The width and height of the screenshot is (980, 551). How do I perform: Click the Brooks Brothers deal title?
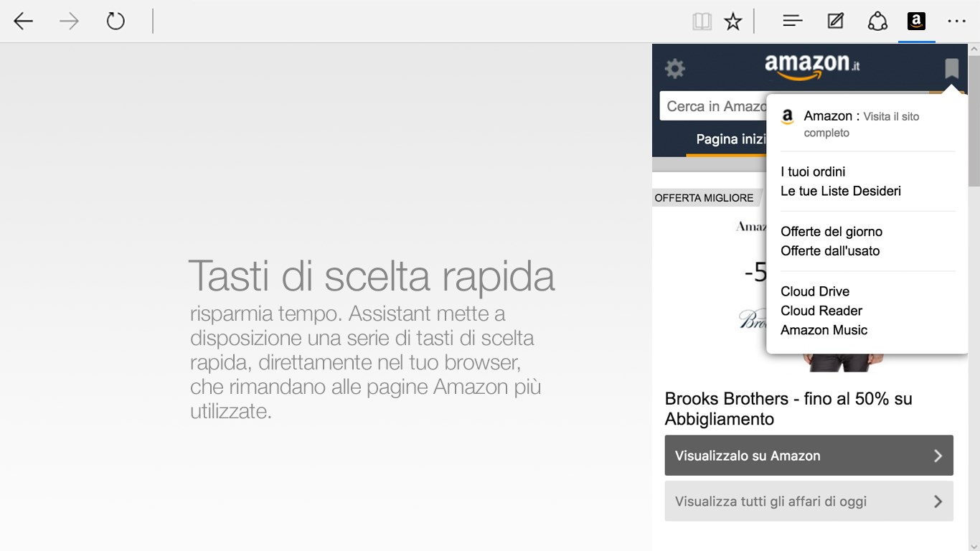[x=788, y=409]
